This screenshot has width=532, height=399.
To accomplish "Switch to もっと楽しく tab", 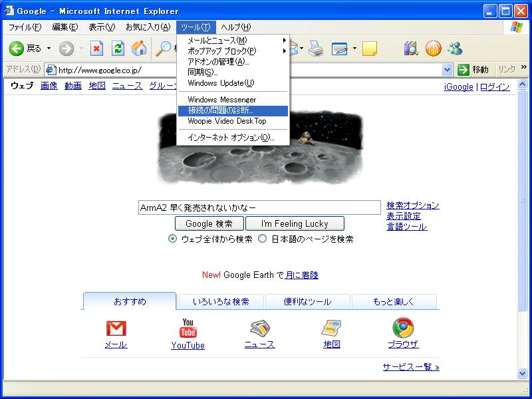I will pos(394,302).
